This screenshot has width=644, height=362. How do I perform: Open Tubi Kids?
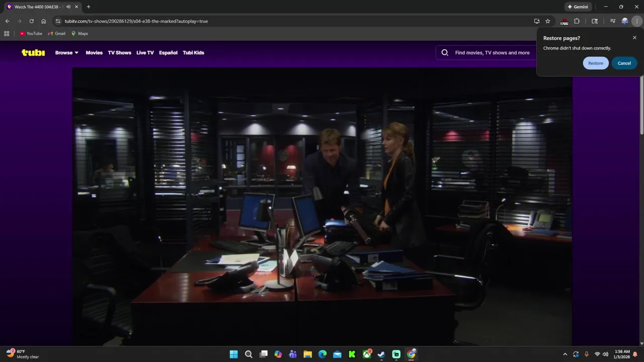(x=193, y=52)
